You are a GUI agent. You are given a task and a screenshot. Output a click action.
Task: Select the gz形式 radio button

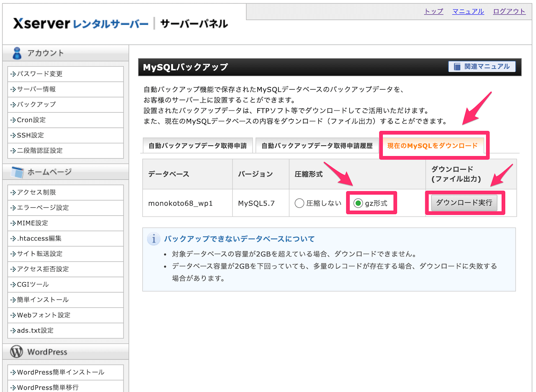358,204
